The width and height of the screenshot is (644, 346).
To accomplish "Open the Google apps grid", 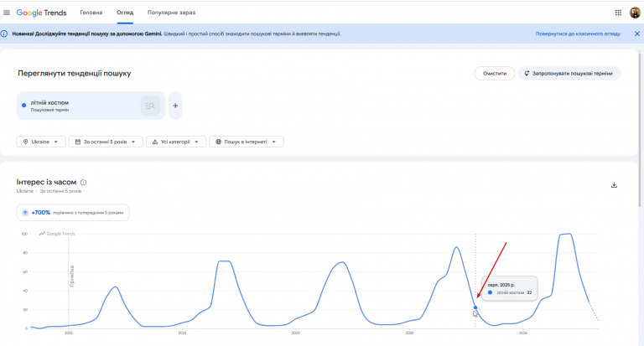I will coord(618,13).
